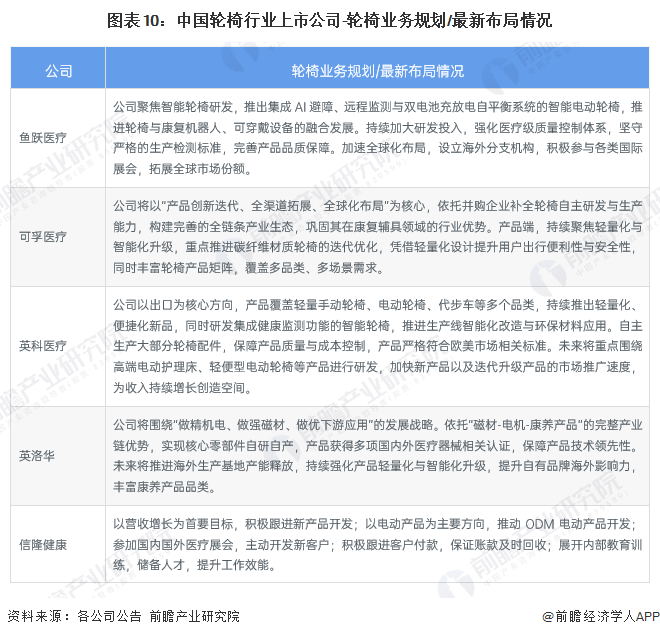The width and height of the screenshot is (660, 637).
Task: Click the '可孚医疗' company cell
Action: 58,237
